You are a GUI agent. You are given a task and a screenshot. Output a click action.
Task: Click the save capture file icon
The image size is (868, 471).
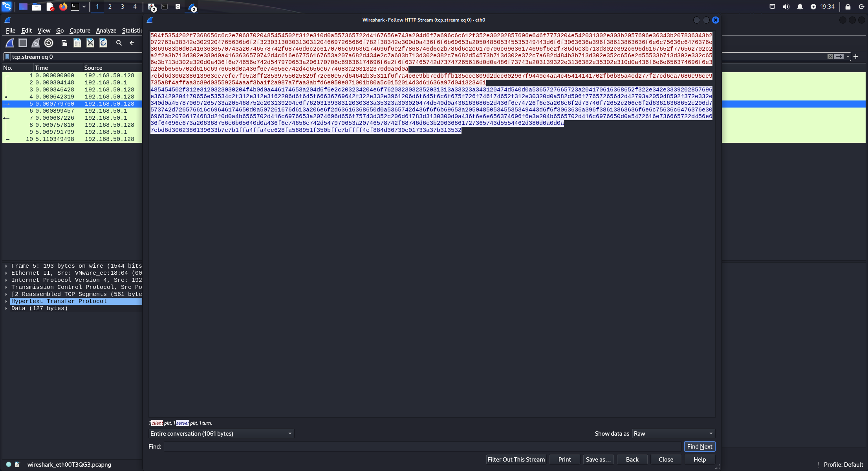click(77, 43)
